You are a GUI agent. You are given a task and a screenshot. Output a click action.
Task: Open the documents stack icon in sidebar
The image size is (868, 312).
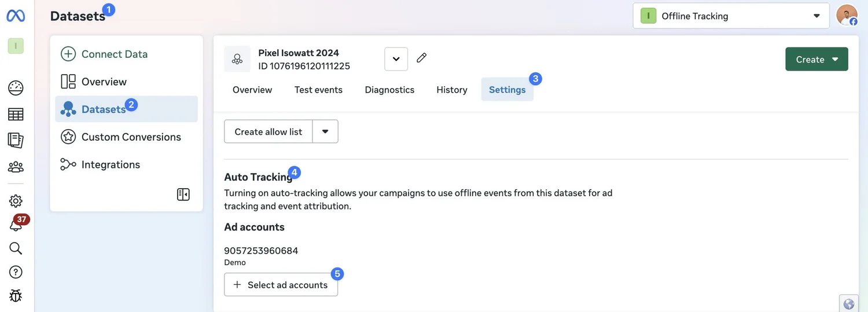pos(16,140)
